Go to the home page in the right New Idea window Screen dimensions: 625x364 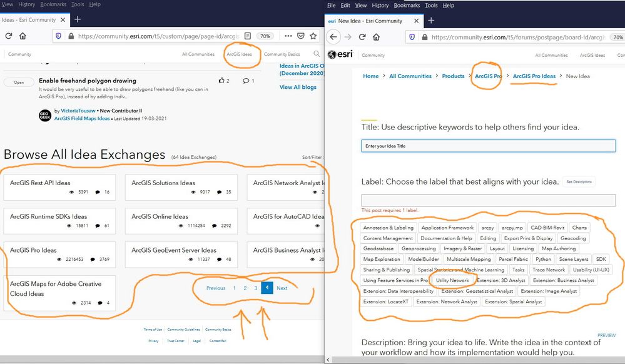click(x=376, y=37)
